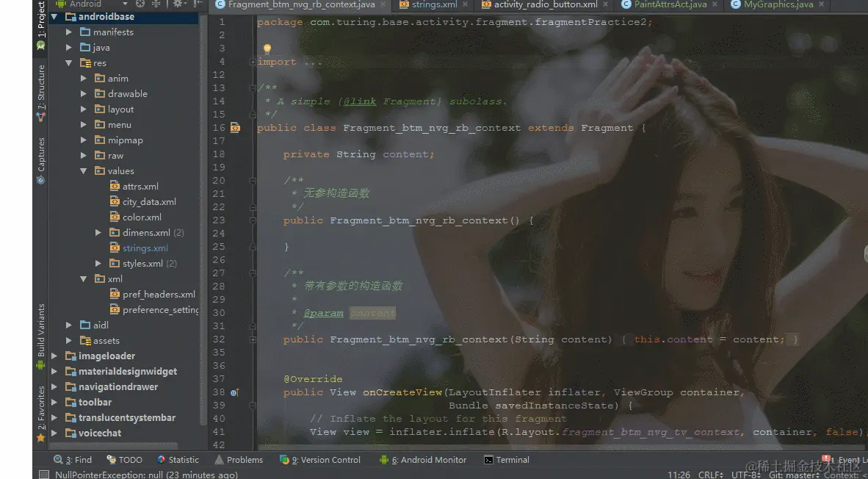Select the aidl folder
868x479 pixels.
coord(94,325)
